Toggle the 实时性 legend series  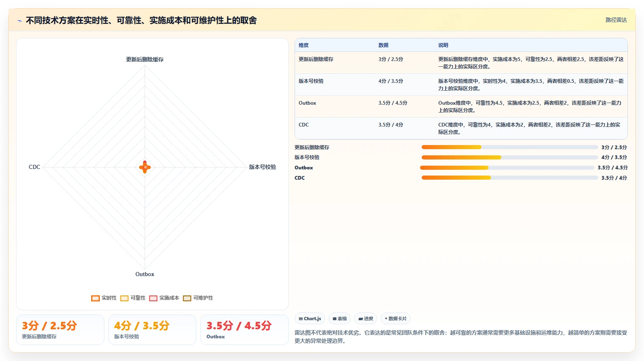point(104,298)
